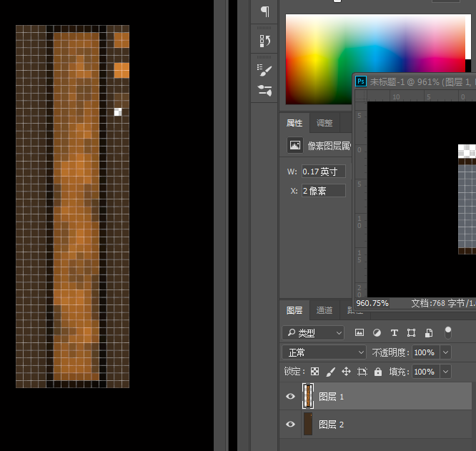Expand the 不透明度 opacity slider arrow
This screenshot has height=451, width=476.
(445, 352)
